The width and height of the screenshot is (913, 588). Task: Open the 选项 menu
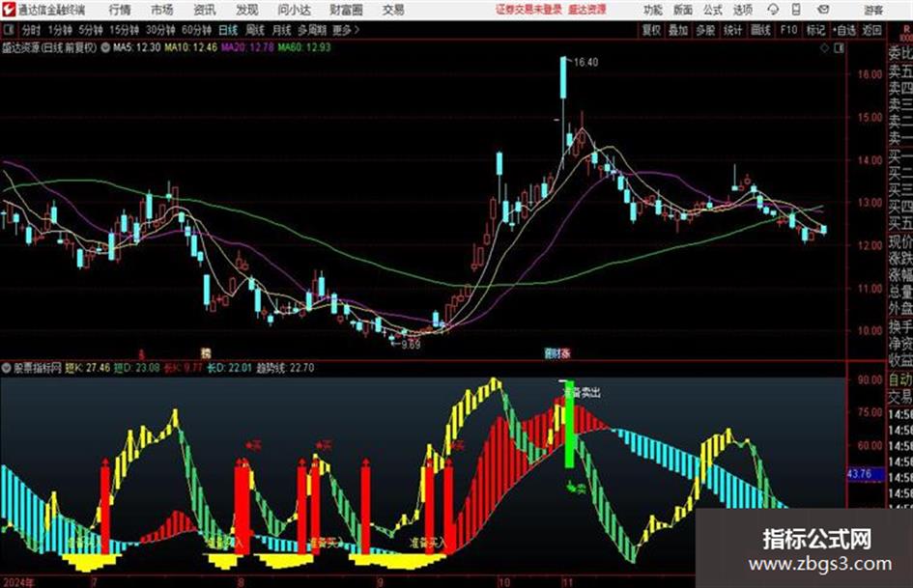[742, 10]
